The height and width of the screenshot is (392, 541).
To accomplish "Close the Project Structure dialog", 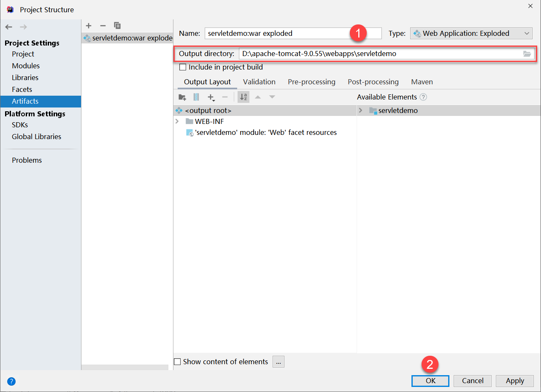I will coord(530,6).
